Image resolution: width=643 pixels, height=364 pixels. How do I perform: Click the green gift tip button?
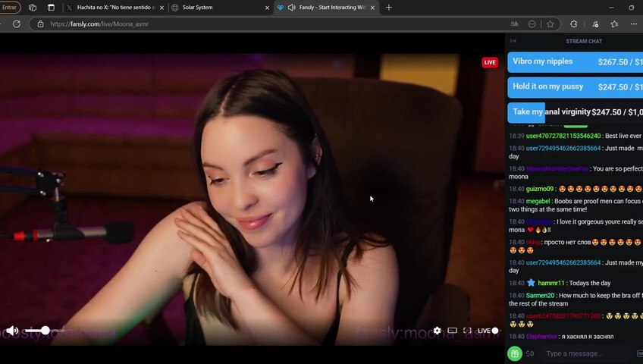[x=515, y=353]
